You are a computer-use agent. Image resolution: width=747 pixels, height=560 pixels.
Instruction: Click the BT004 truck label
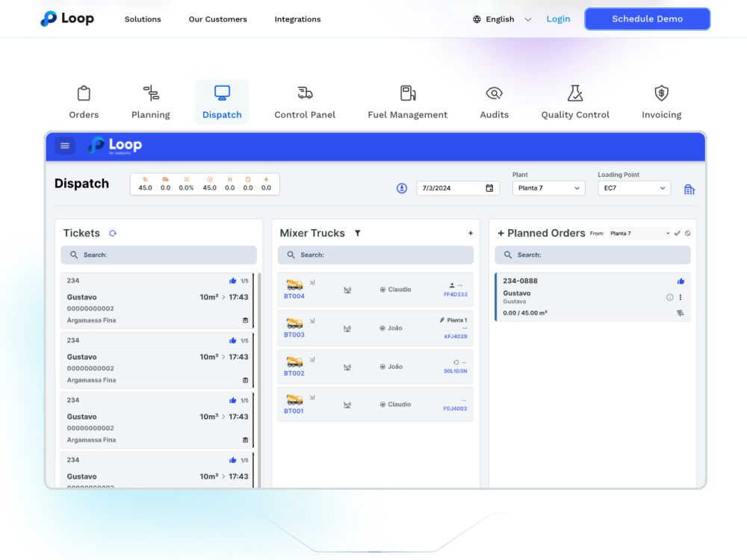click(294, 296)
